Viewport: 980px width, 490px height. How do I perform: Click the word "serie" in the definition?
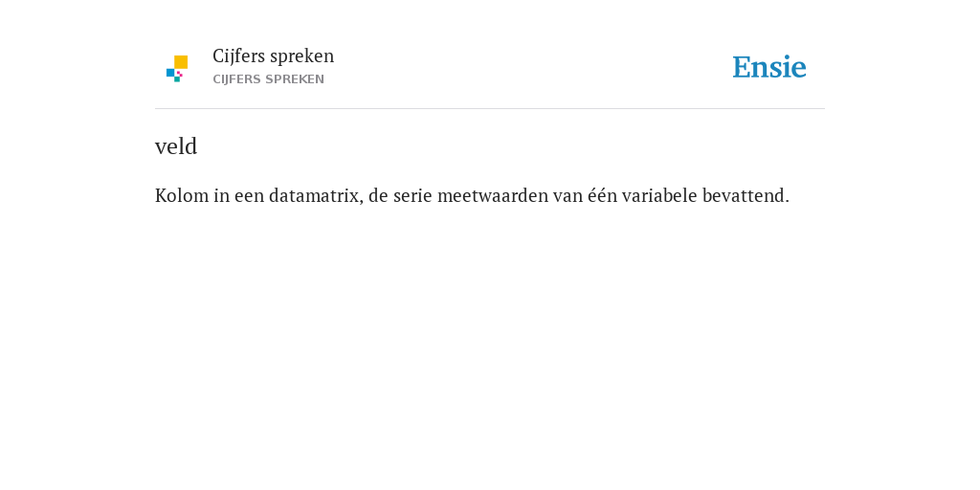tap(412, 195)
